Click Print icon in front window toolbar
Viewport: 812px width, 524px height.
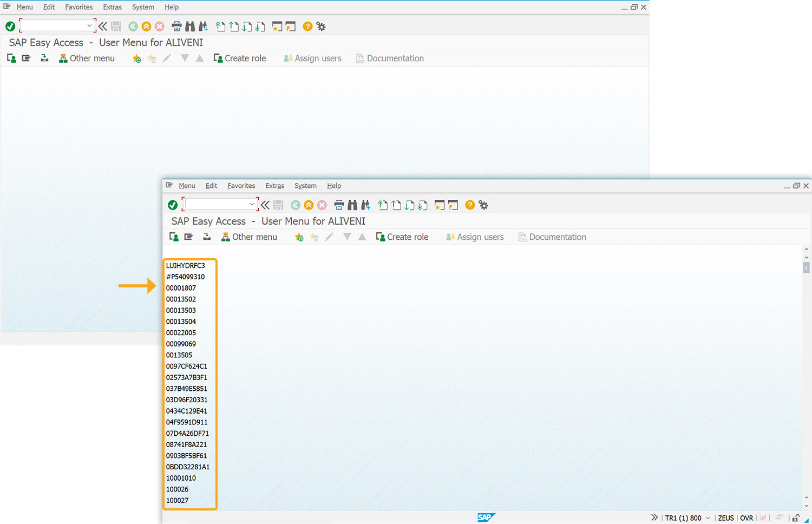339,205
